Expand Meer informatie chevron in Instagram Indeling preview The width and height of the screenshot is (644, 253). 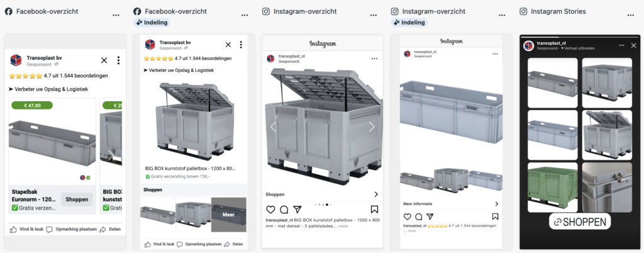(x=497, y=204)
